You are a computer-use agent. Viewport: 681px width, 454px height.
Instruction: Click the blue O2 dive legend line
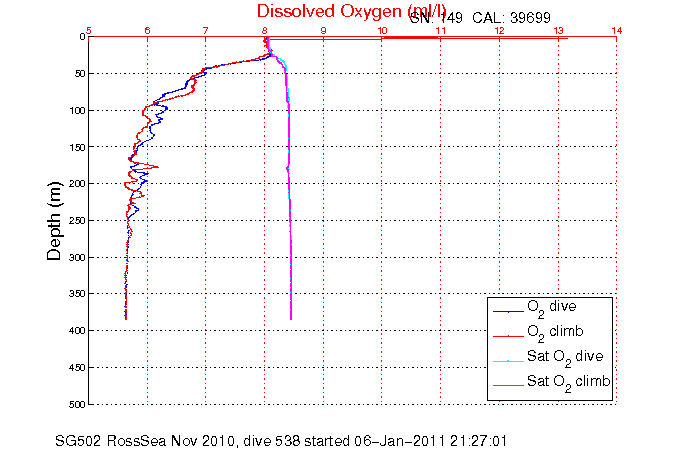coord(508,312)
